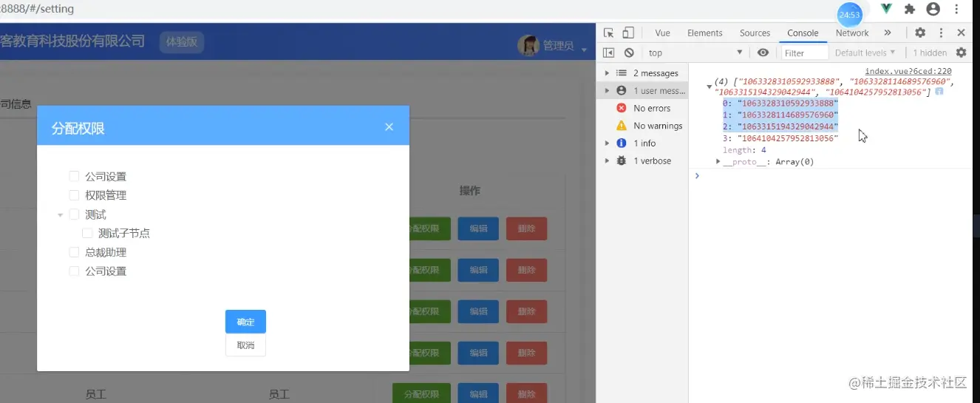Image resolution: width=980 pixels, height=403 pixels.
Task: Confirm with the 确定 button
Action: point(245,322)
